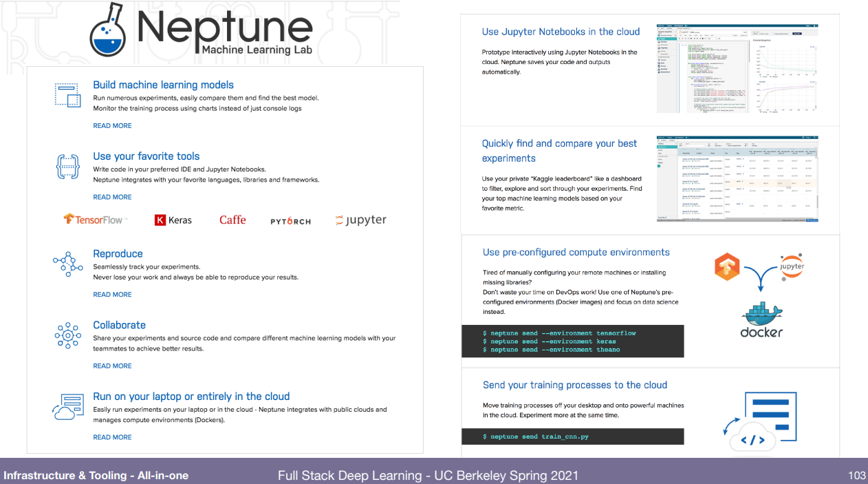Click the Use your favorite tools braces icon
868x484 pixels.
click(67, 167)
